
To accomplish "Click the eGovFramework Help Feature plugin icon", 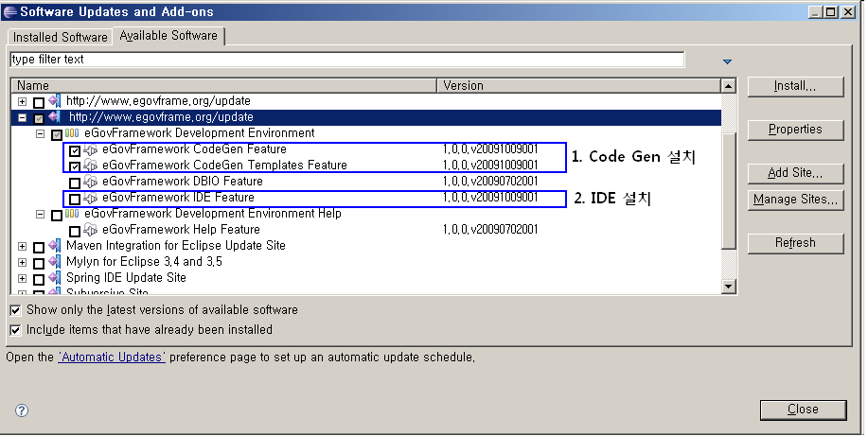I will tap(91, 230).
